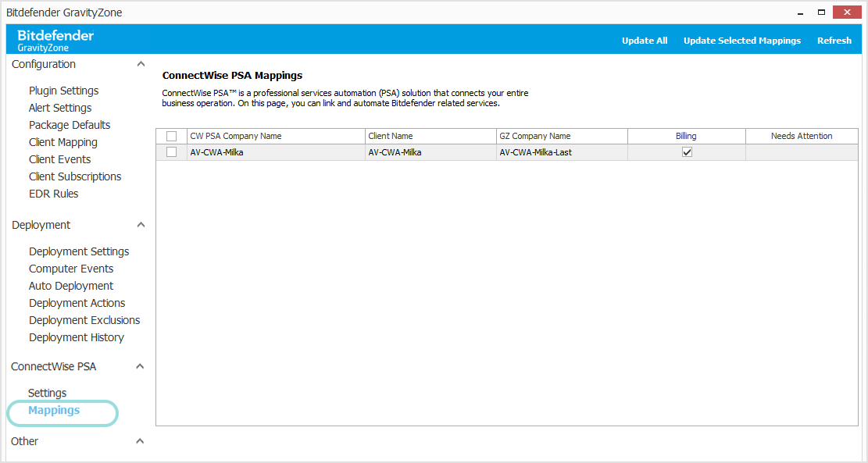Open Alert Settings page
The image size is (868, 463).
[60, 108]
